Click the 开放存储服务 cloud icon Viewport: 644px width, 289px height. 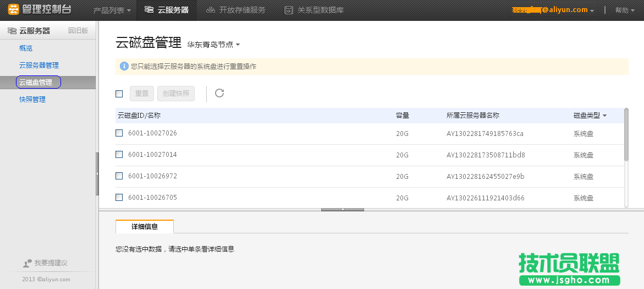[x=211, y=10]
